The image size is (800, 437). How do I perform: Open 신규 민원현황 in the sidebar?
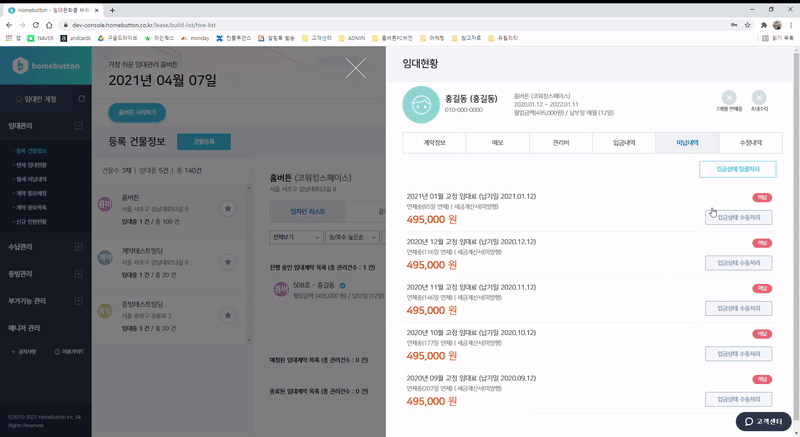[31, 222]
